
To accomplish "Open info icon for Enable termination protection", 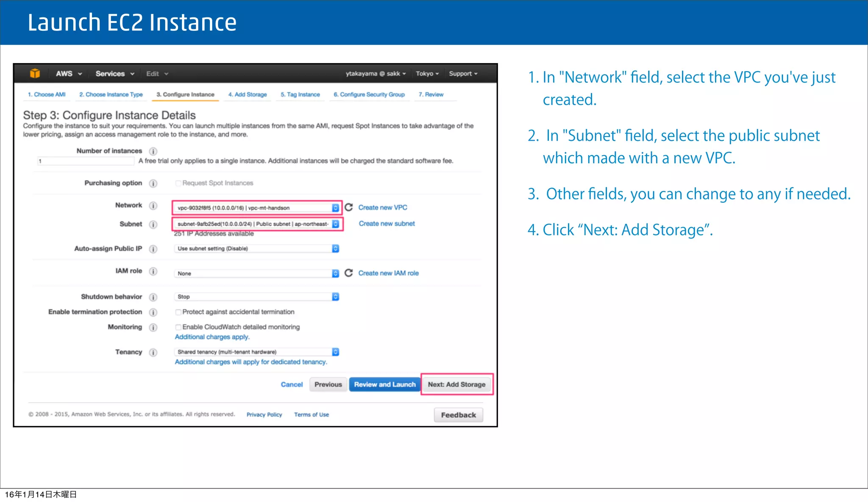I will pyautogui.click(x=153, y=312).
